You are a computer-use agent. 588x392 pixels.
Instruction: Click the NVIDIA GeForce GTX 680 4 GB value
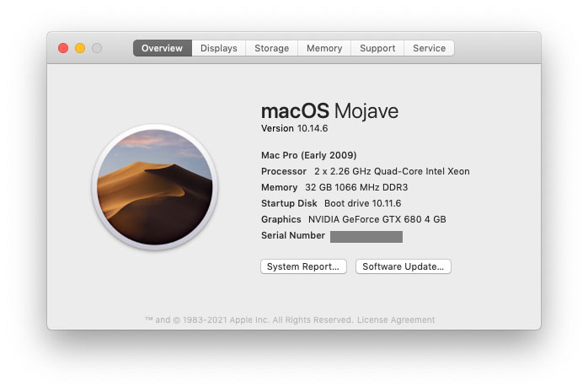click(377, 219)
